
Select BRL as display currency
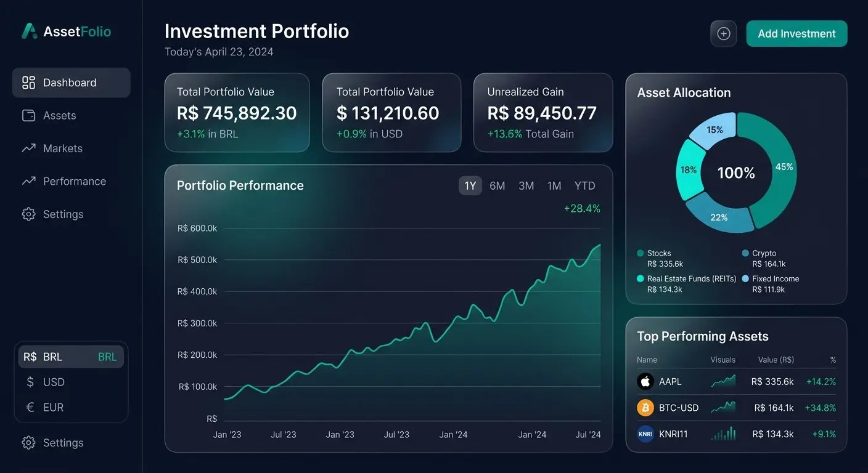(70, 357)
